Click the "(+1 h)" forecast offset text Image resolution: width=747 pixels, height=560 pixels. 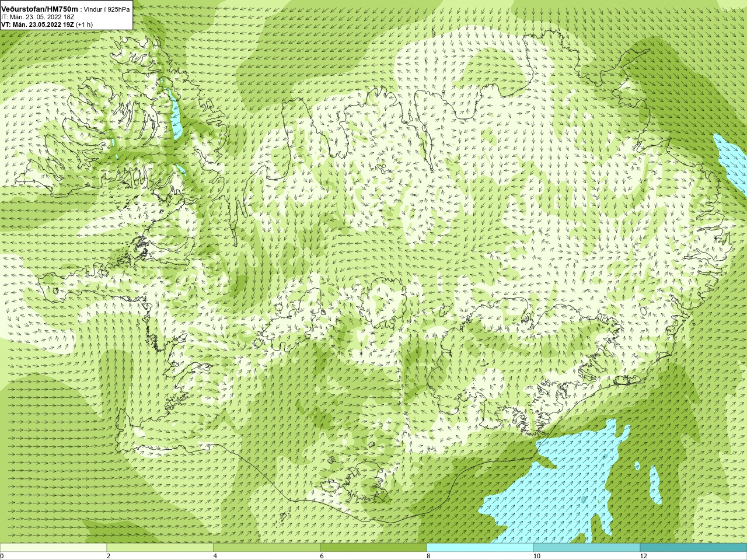[x=84, y=24]
